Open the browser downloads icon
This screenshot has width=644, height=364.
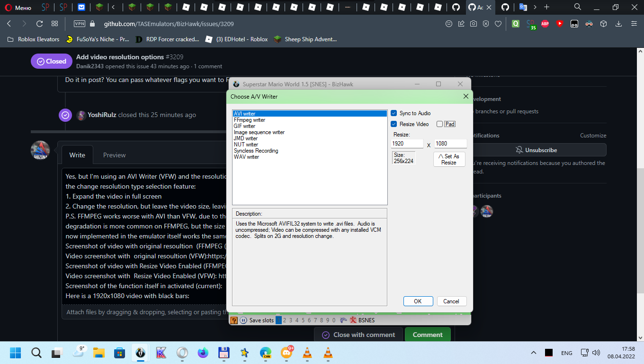tap(618, 23)
